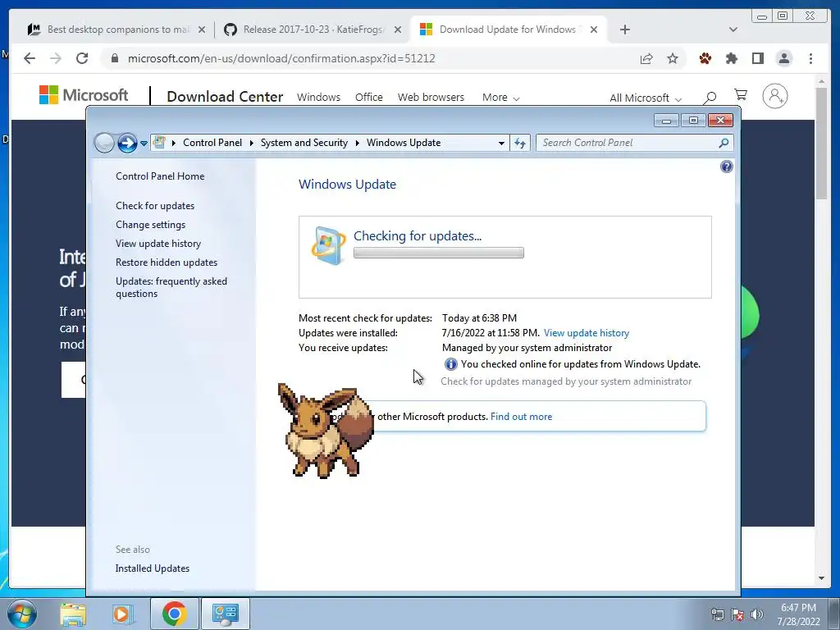Close the Release 2017-10-23 GitHub tab
The width and height of the screenshot is (840, 630).
pos(398,30)
